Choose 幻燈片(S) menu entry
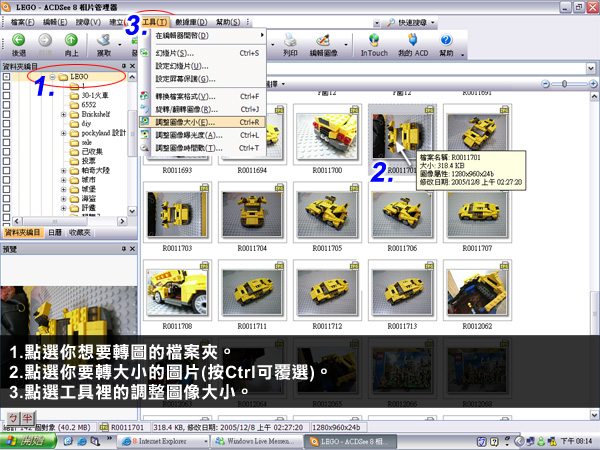Image resolution: width=600 pixels, height=450 pixels. (x=202, y=53)
